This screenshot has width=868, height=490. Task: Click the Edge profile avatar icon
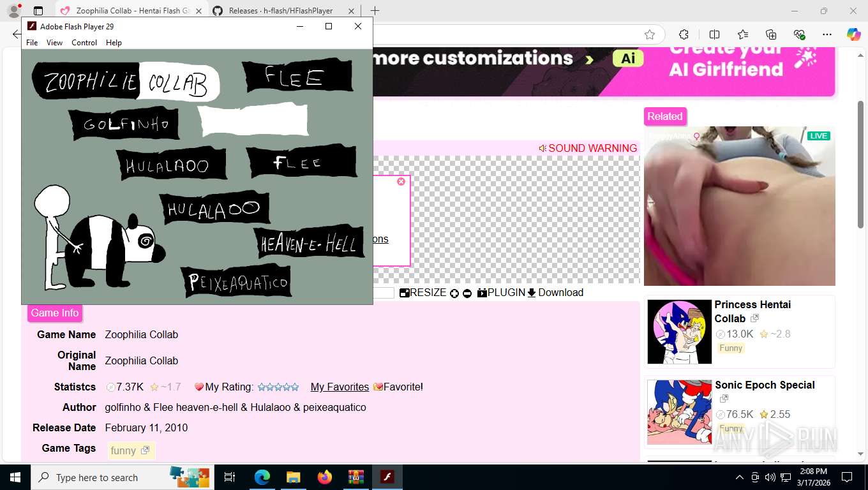pyautogui.click(x=14, y=11)
